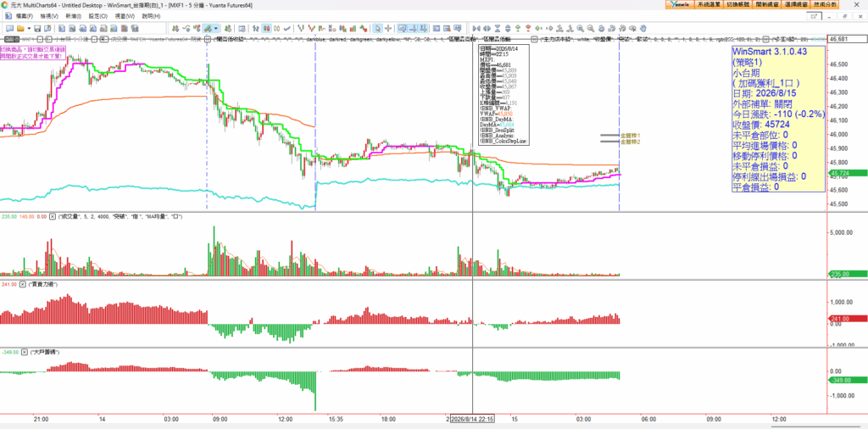
Task: Click the green 45,724 price marker
Action: pyautogui.click(x=848, y=173)
